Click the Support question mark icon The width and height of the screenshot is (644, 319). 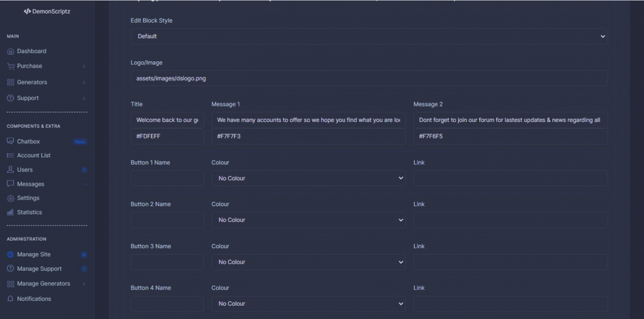tap(11, 98)
